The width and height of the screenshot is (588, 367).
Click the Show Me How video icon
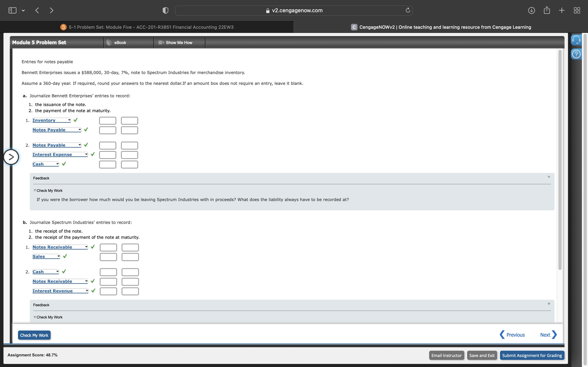point(161,42)
